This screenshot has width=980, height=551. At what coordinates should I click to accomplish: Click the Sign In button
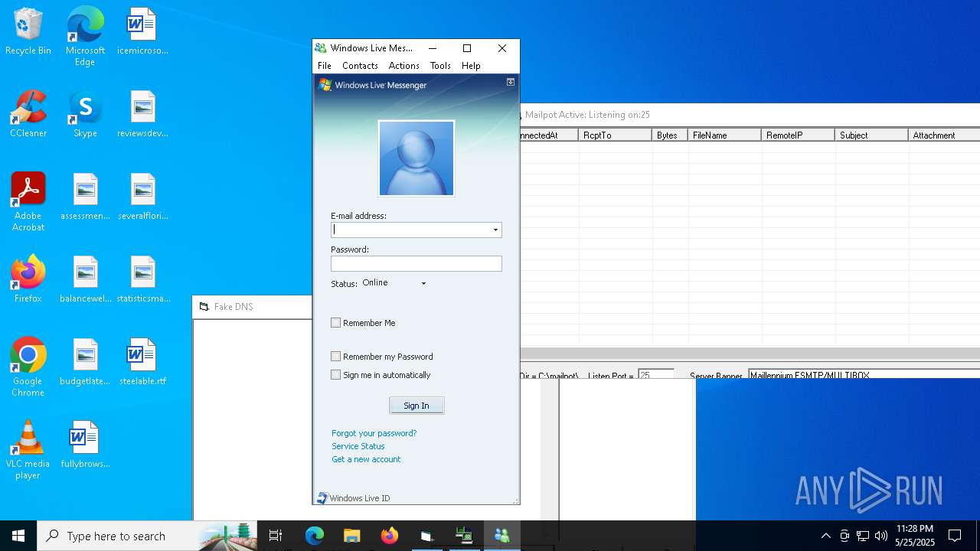tap(416, 406)
